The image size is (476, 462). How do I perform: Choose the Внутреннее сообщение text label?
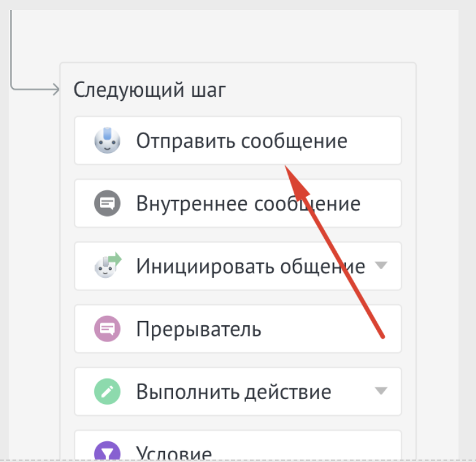(x=248, y=204)
